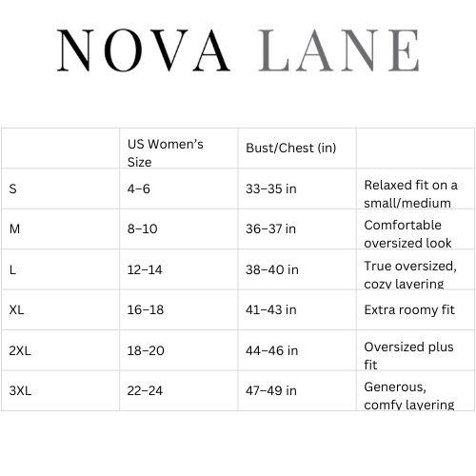Viewport: 476px width, 476px height.
Task: Click the 2XL size row label
Action: (20, 350)
